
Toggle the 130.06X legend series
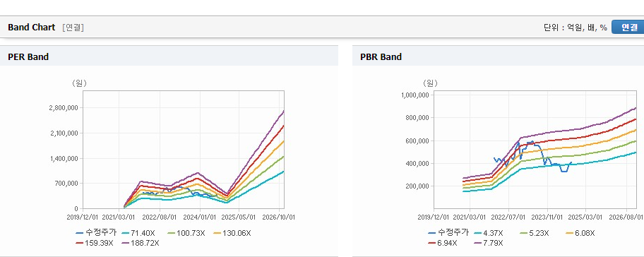232,233
